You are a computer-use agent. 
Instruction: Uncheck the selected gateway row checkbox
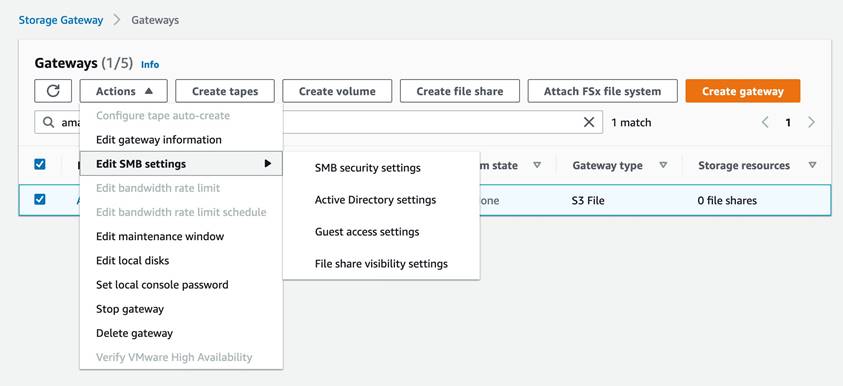point(40,199)
